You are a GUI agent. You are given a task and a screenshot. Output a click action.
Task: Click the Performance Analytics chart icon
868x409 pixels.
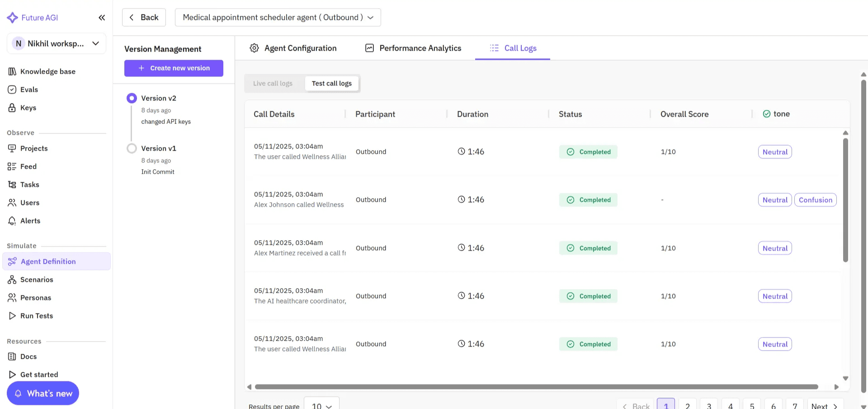click(369, 48)
